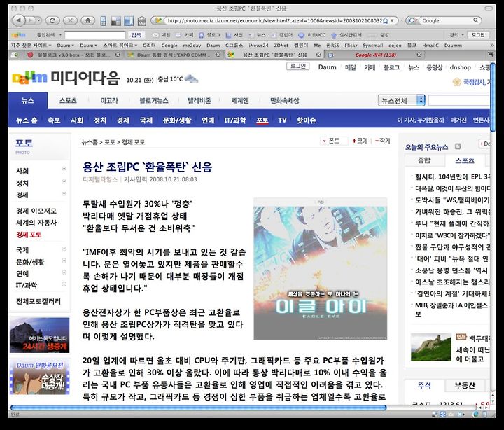
Task: Click the icon next to 오늘의 주요뉴스
Action: pos(458,146)
